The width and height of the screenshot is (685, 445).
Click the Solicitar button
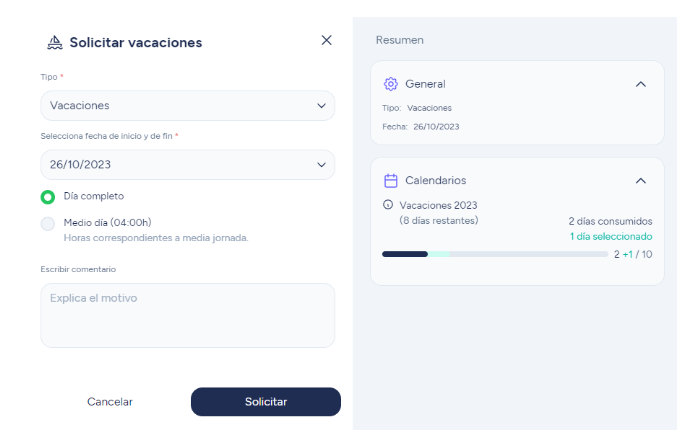266,402
